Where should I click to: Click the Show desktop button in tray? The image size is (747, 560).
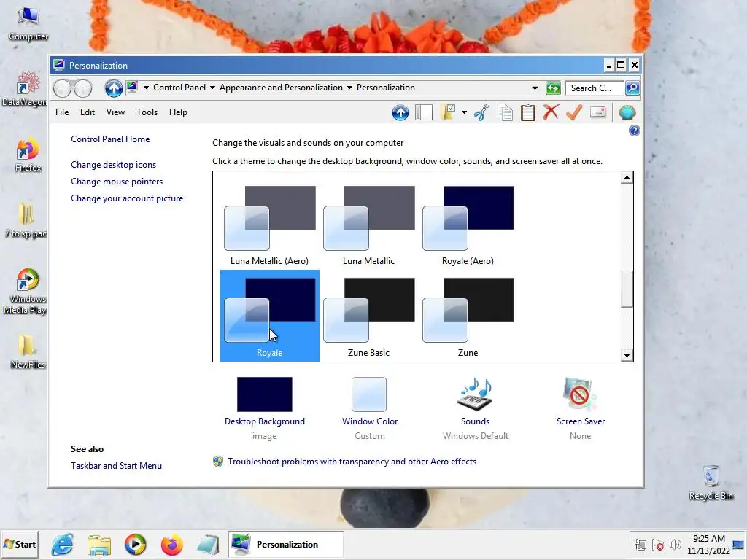tap(739, 545)
